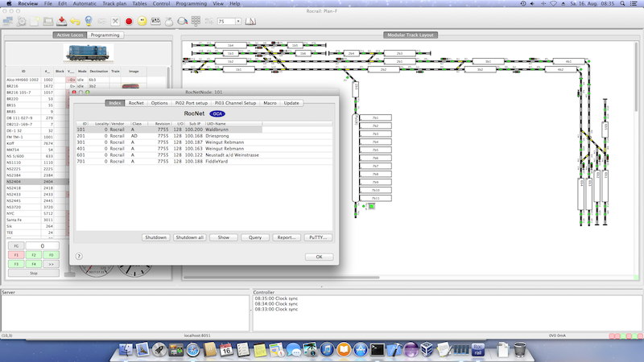Click the round help question mark icon
Viewport: 644px width, 362px height.
[79, 256]
